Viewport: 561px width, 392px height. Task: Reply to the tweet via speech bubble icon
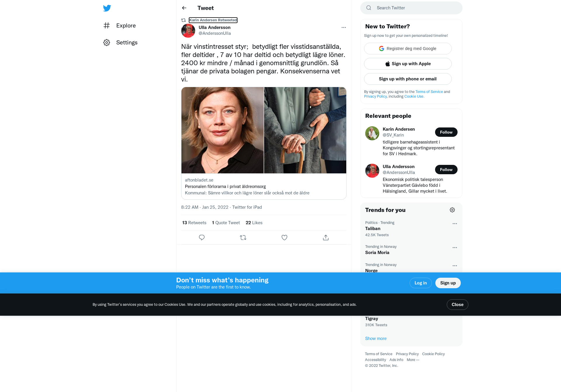tap(202, 238)
